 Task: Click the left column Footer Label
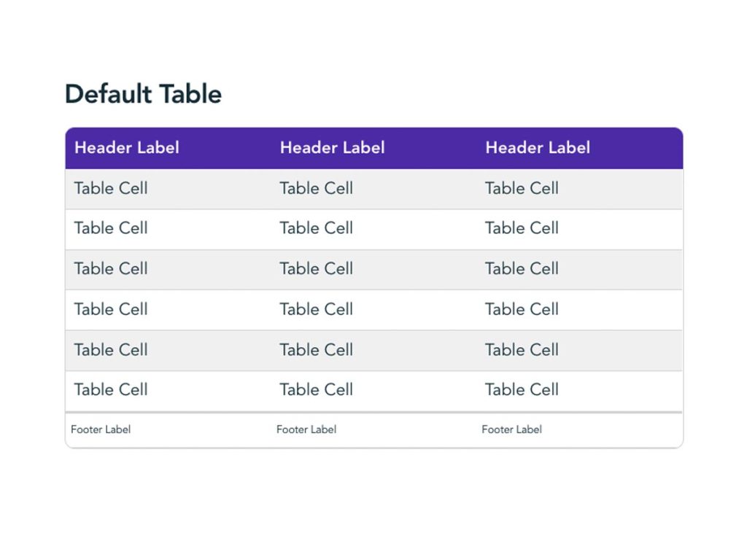pos(101,429)
